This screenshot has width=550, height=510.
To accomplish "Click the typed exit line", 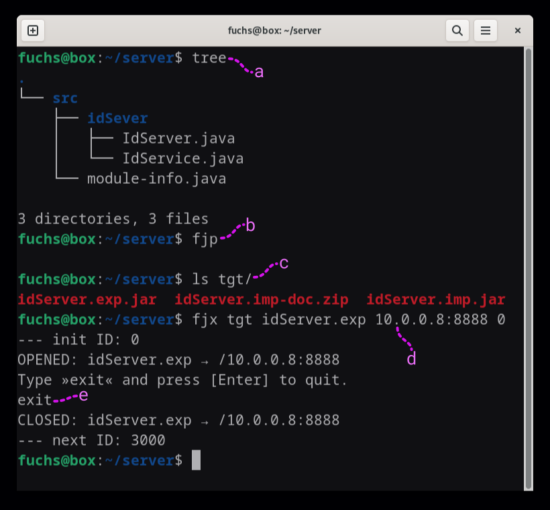I will [35, 400].
